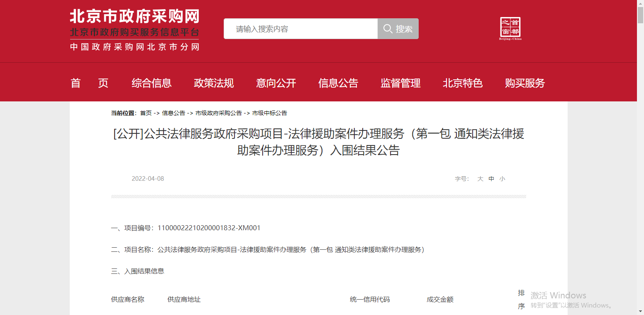Screen dimensions: 644x315
Task: Go to 市级中标公告 in the breadcrumb
Action: 270,113
